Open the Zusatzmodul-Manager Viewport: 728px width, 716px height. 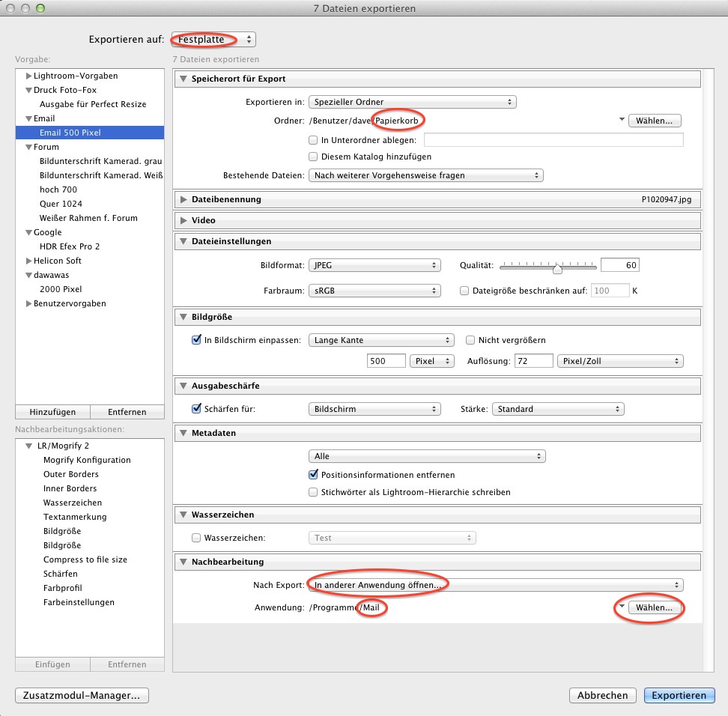[x=82, y=696]
